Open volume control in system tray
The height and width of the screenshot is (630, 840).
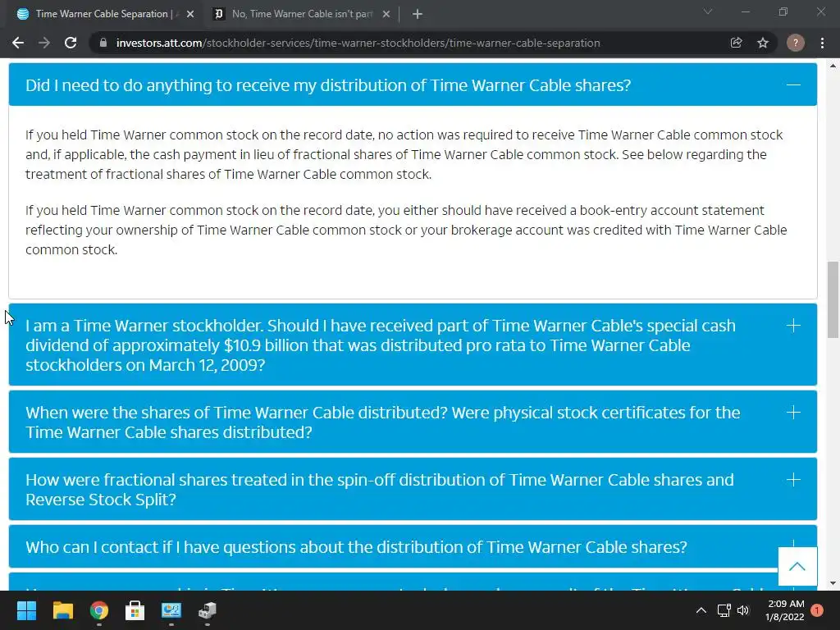click(x=743, y=610)
